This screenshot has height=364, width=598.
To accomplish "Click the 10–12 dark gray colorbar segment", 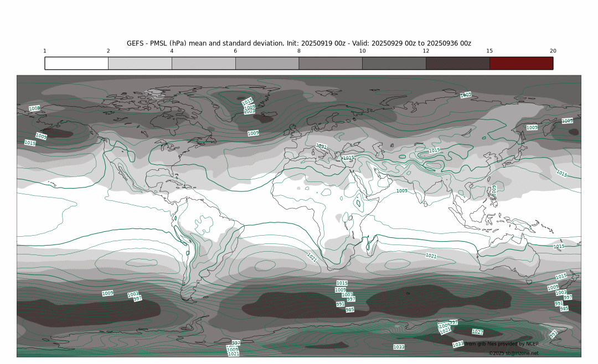I will [394, 63].
